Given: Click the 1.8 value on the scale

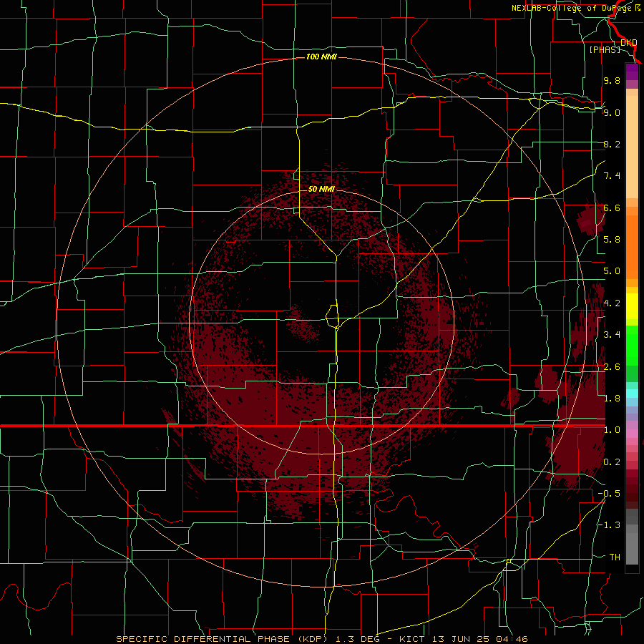Looking at the screenshot, I should [x=612, y=399].
